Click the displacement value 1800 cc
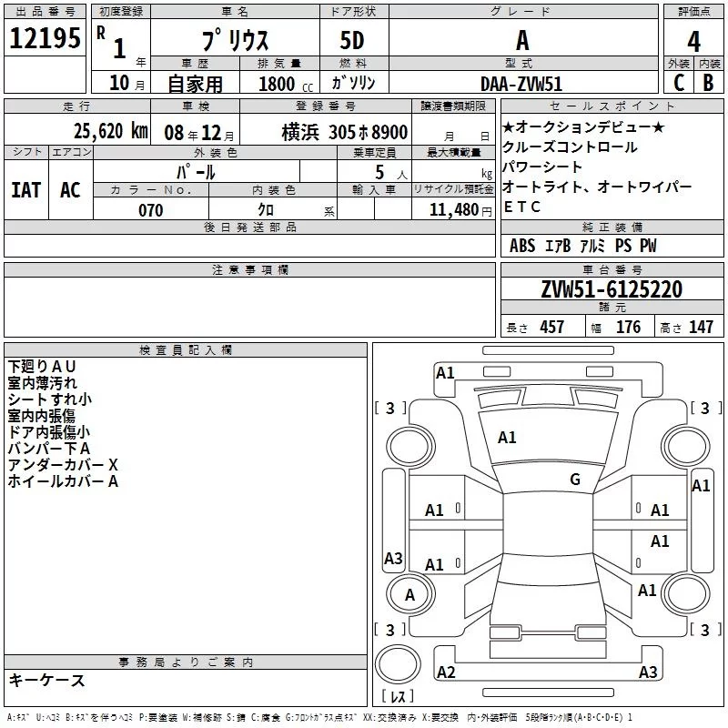Viewport: 728px width, 728px height. click(286, 84)
